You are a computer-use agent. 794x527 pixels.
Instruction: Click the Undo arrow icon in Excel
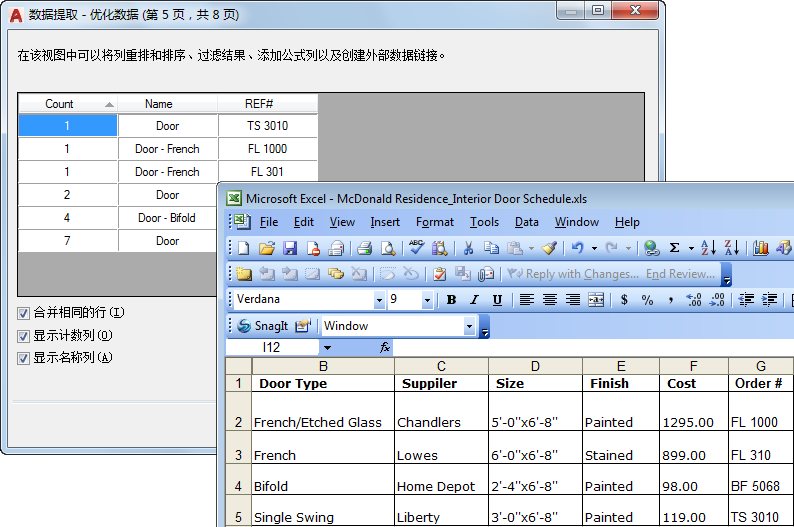pos(578,248)
